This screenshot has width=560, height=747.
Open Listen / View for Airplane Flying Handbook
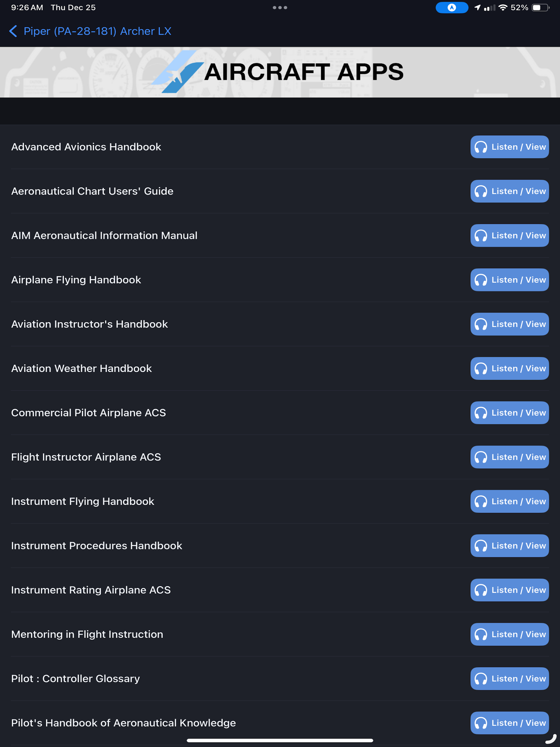tap(509, 280)
